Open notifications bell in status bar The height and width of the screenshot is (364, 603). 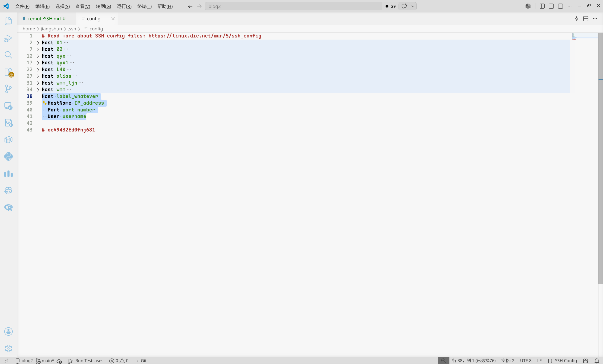click(x=597, y=360)
